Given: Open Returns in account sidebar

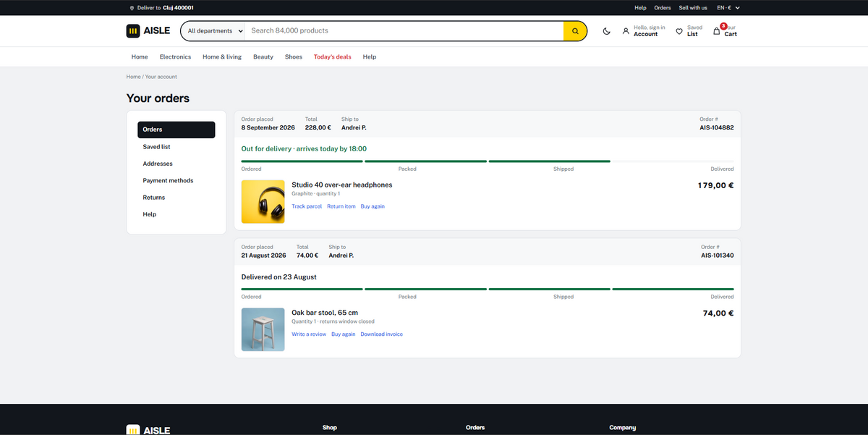Looking at the screenshot, I should coord(176,198).
